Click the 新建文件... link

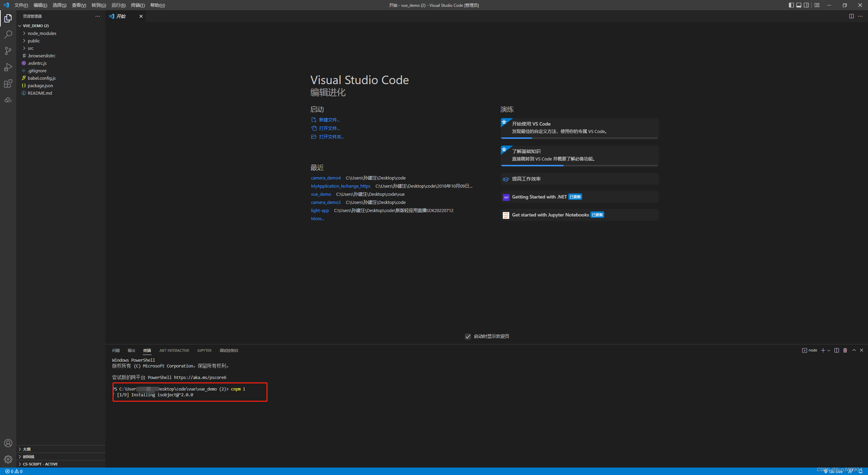[329, 120]
